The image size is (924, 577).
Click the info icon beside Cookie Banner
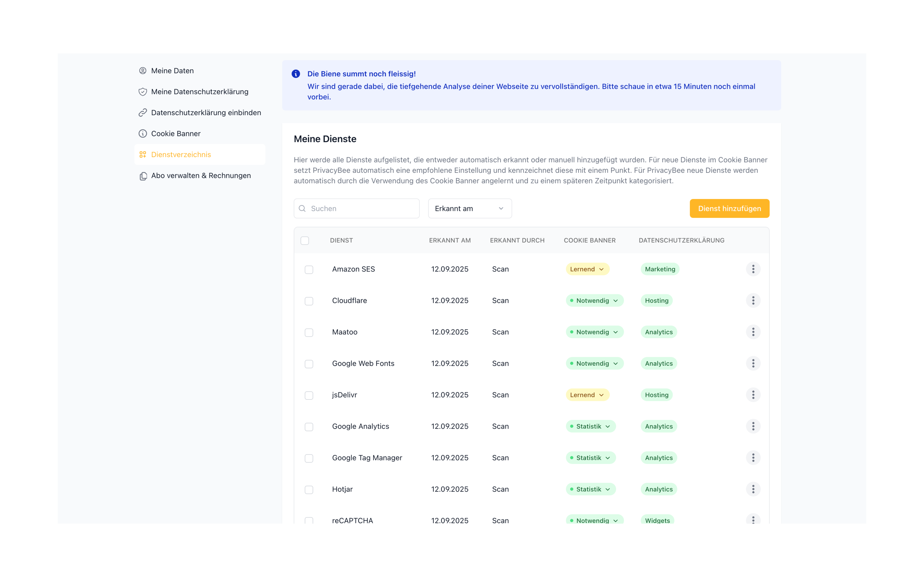coord(142,134)
